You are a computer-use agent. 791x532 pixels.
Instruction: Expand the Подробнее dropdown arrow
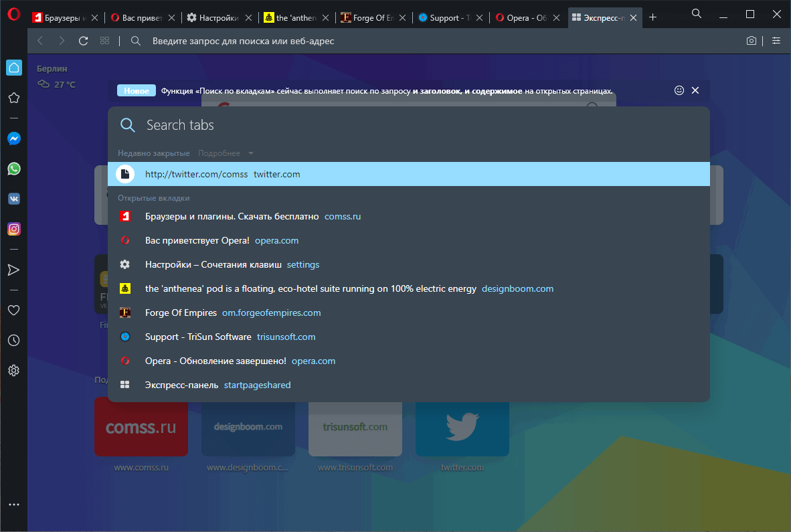click(251, 153)
